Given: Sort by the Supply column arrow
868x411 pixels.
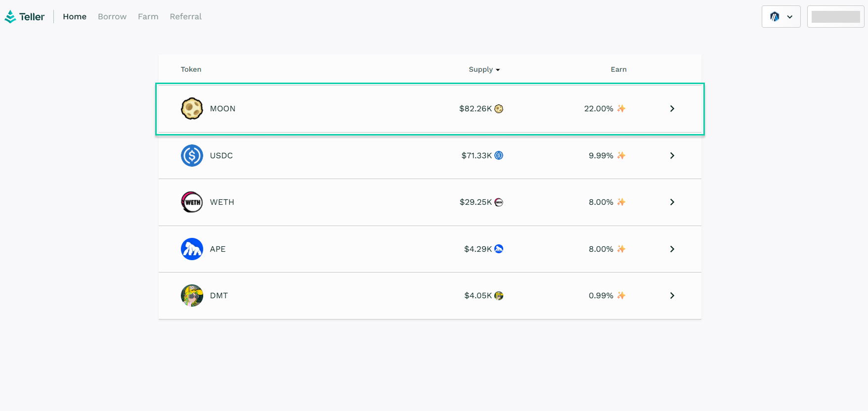Looking at the screenshot, I should pos(498,70).
